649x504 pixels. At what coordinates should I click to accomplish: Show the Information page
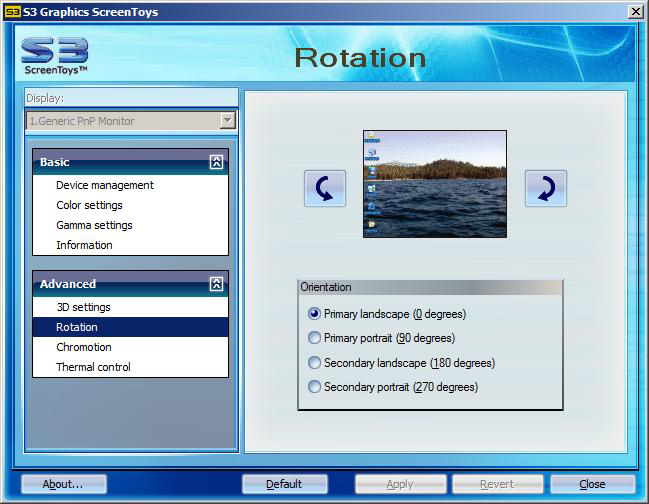pos(84,245)
